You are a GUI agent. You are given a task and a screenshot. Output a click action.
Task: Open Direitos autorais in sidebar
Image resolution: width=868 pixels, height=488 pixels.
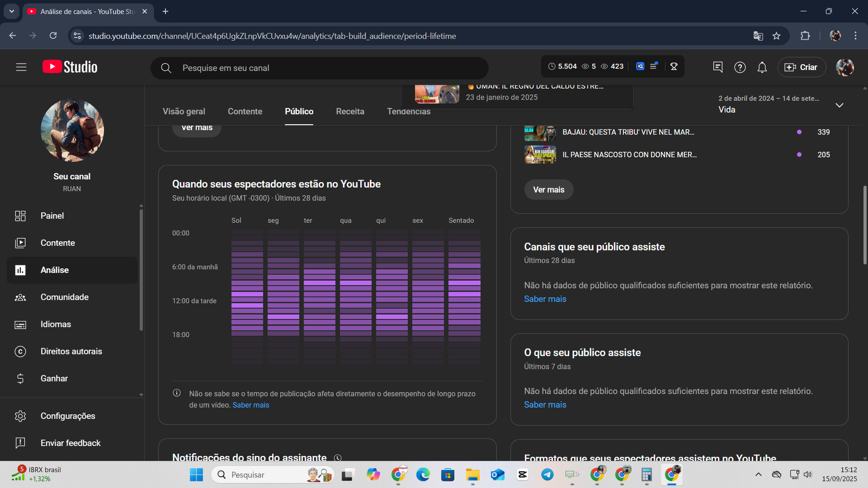tap(71, 351)
